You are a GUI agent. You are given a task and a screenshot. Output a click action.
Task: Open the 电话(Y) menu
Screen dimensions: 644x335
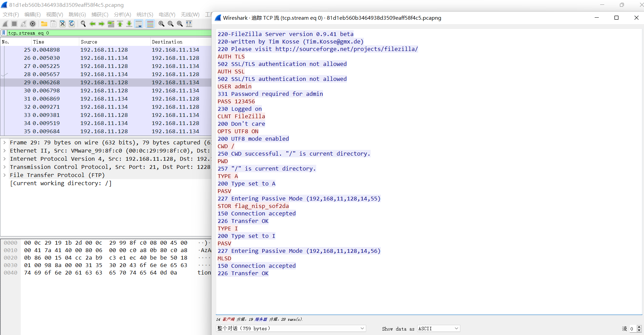click(x=167, y=15)
